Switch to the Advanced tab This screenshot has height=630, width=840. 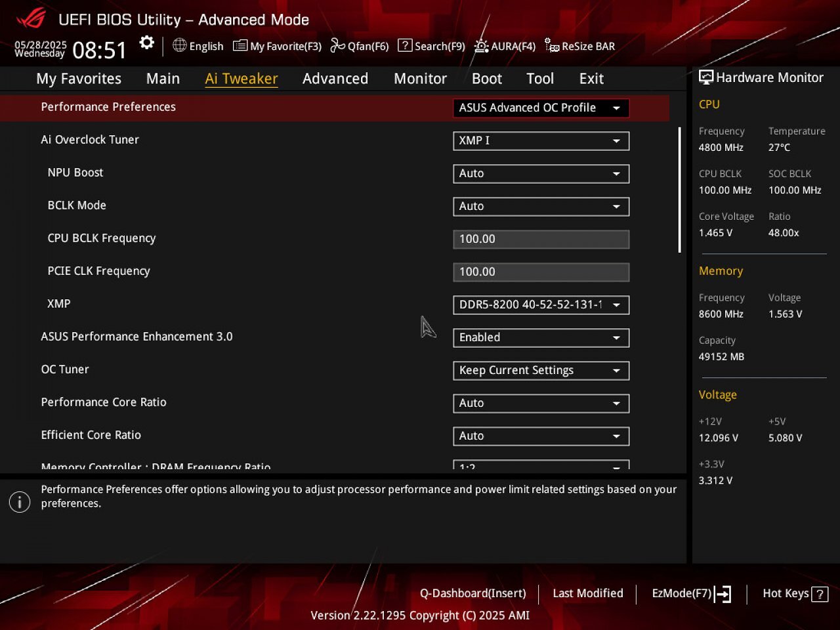(x=335, y=79)
